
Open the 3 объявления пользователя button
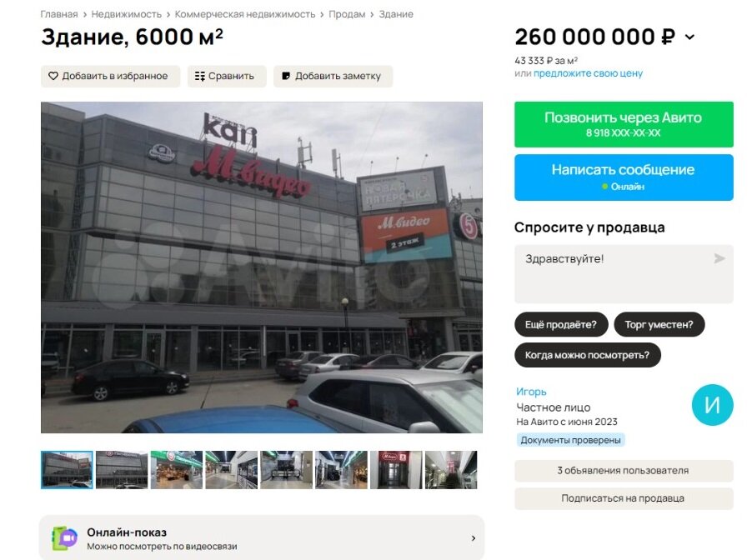[x=624, y=471]
